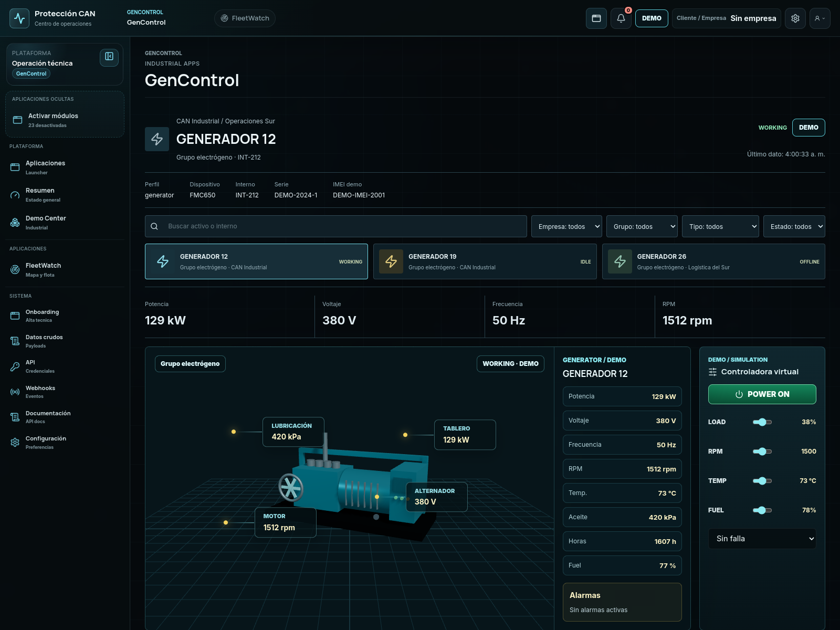840x630 pixels.
Task: Adjust the TEMP slider
Action: [x=762, y=481]
